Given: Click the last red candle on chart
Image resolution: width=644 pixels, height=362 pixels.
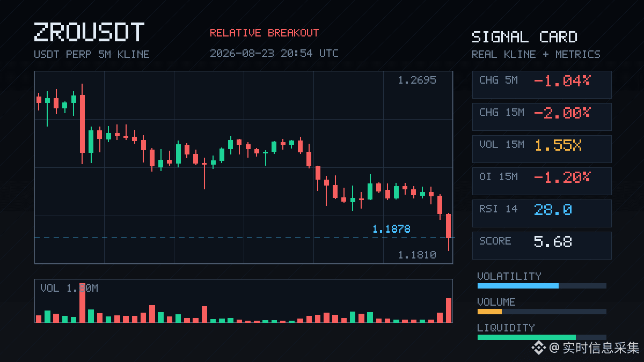Looking at the screenshot, I should pos(449,232).
